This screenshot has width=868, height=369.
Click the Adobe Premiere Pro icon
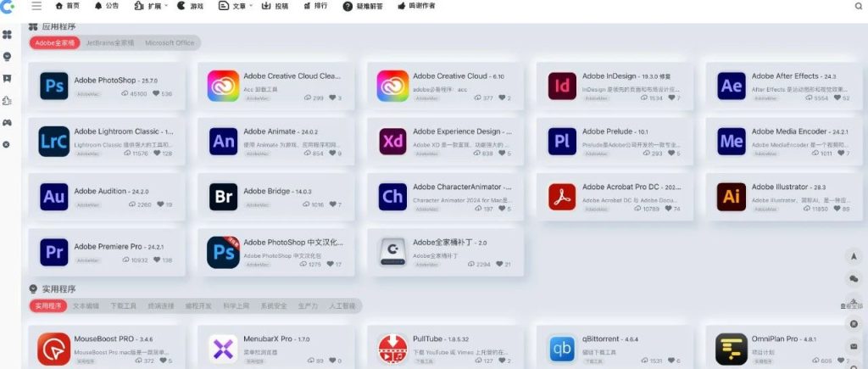click(54, 252)
